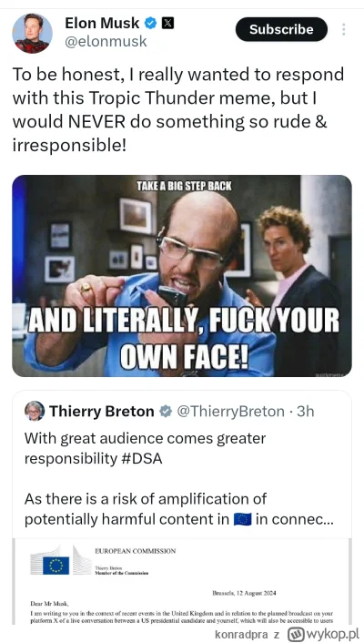Viewport: 364px width, 643px height.
Task: Click the European Commission logo in letter
Action: [x=61, y=560]
